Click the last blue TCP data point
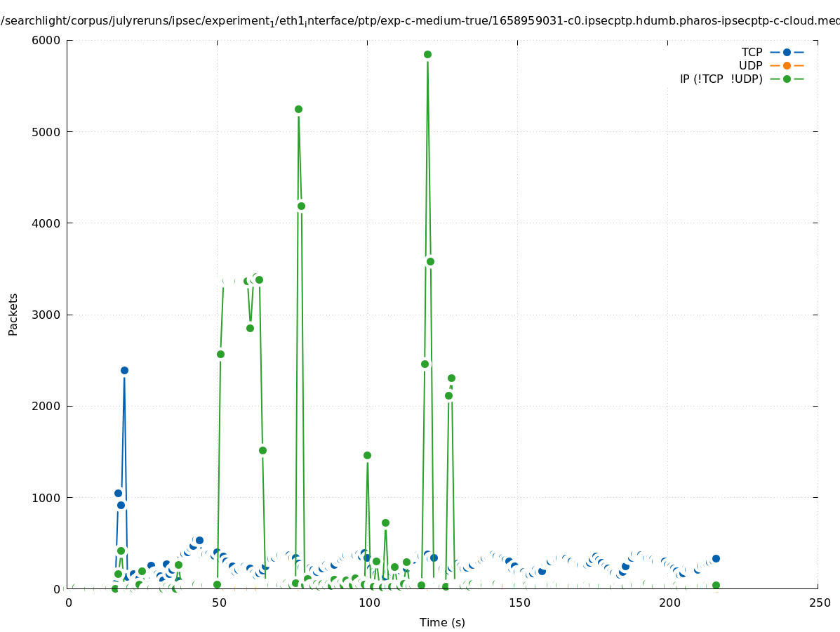Viewport: 840px width, 632px height. [716, 558]
